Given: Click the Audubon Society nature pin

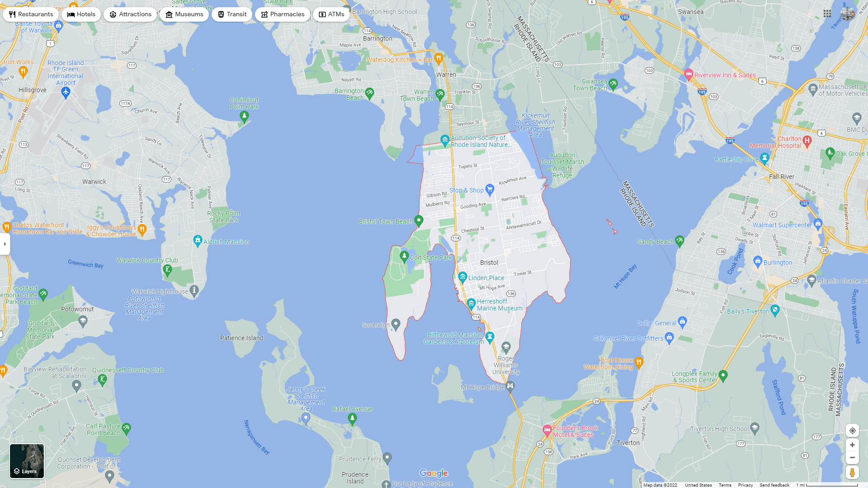Looking at the screenshot, I should click(x=445, y=140).
